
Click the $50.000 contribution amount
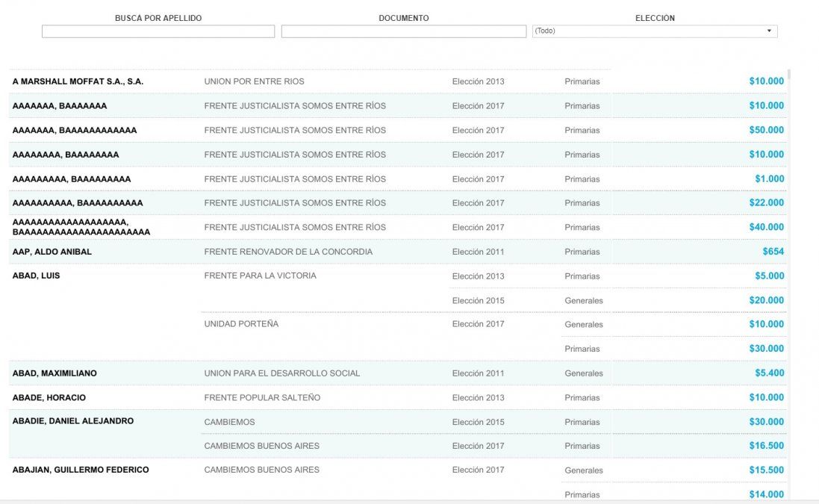[x=766, y=130]
